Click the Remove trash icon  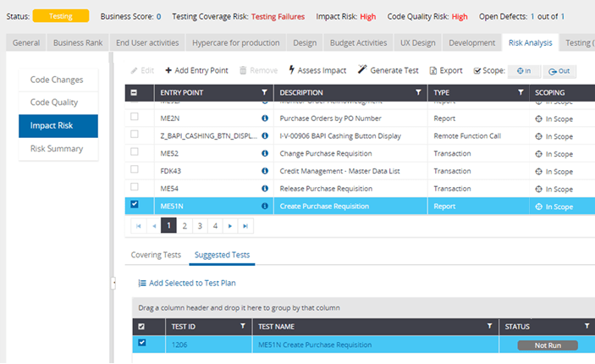pyautogui.click(x=243, y=70)
